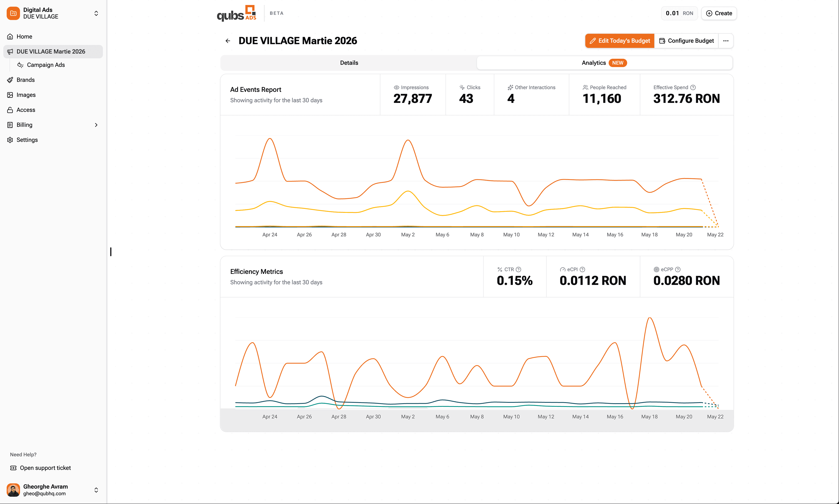Open support ticket link
Viewport: 839px width, 504px height.
[46, 468]
